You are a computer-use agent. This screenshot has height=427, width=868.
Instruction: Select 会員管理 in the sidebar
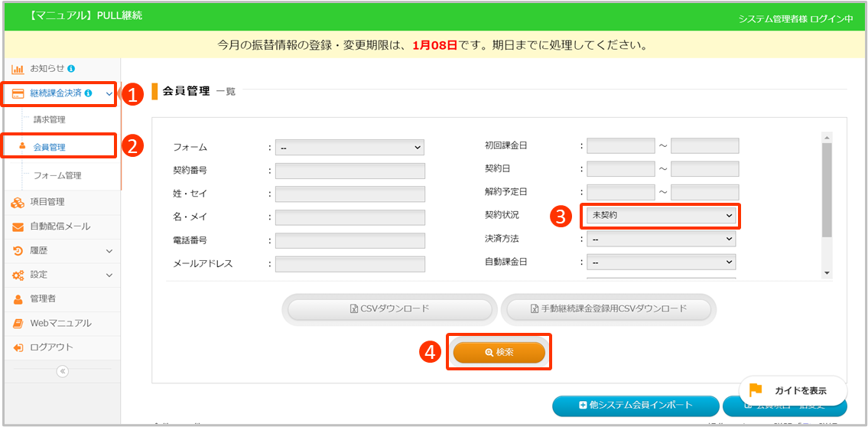pyautogui.click(x=50, y=147)
